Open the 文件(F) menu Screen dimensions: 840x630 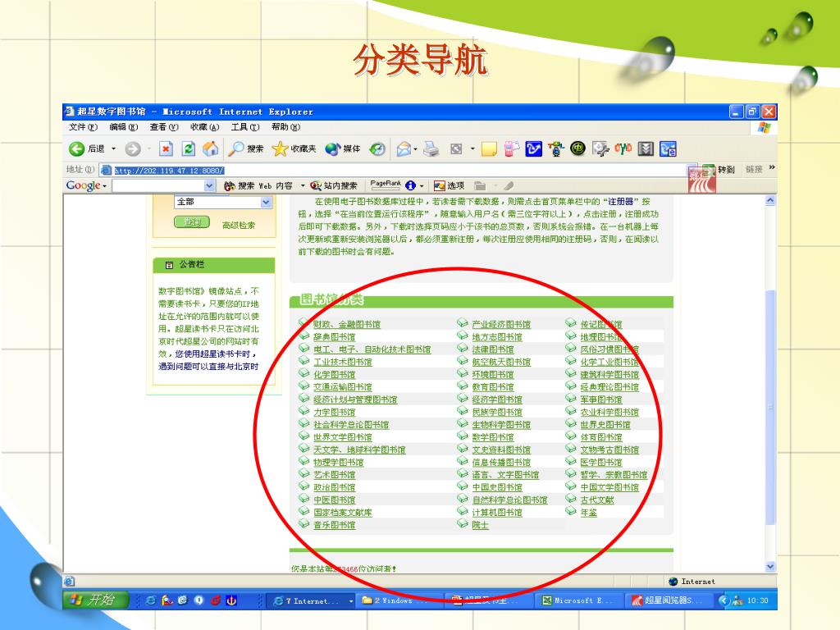coord(83,127)
